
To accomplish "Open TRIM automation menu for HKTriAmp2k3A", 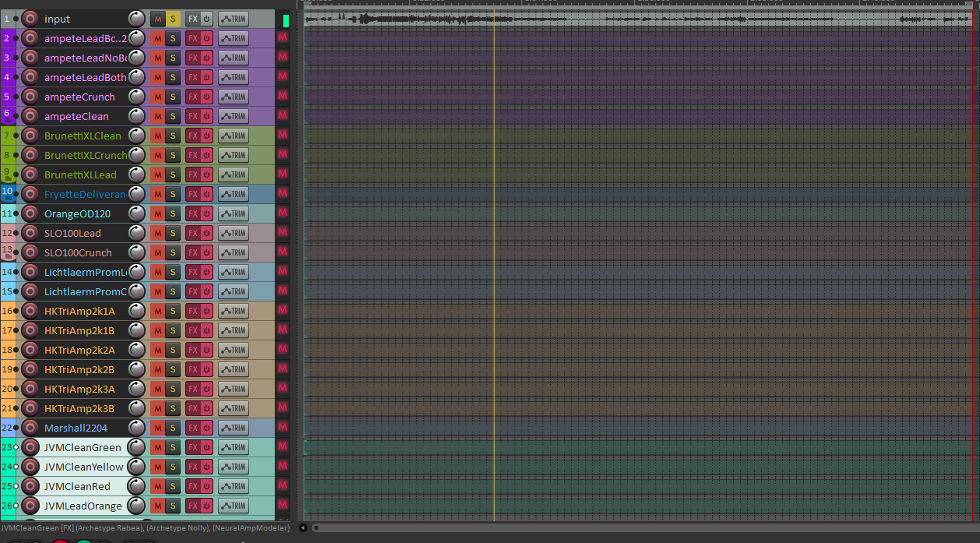I will point(234,389).
